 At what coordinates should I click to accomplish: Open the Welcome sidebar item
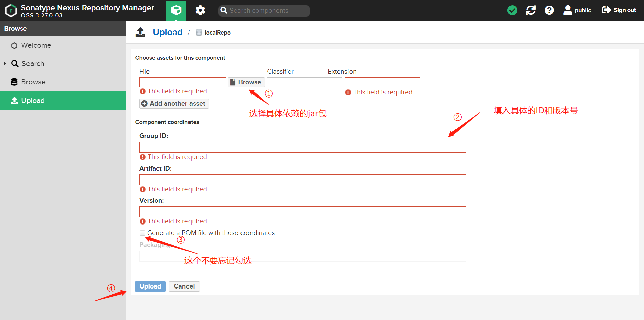[63, 45]
